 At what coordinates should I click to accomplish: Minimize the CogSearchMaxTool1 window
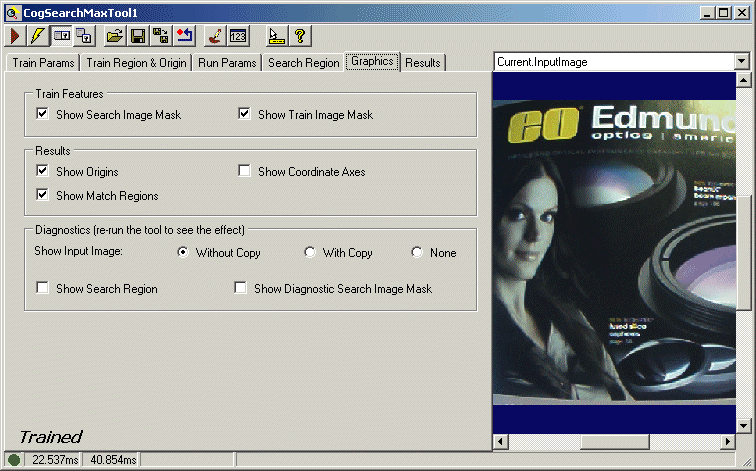coord(707,13)
